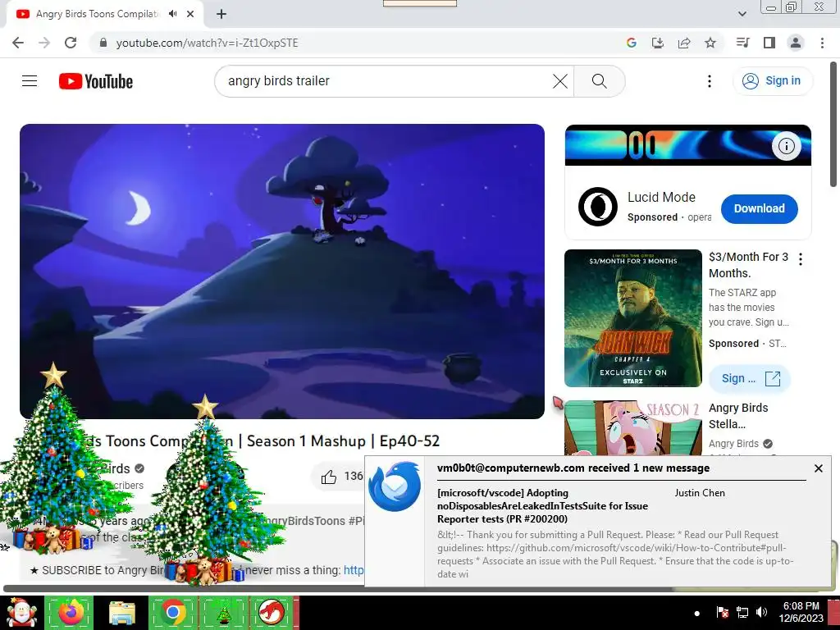Reload the YouTube page
The image size is (840, 630).
click(71, 43)
